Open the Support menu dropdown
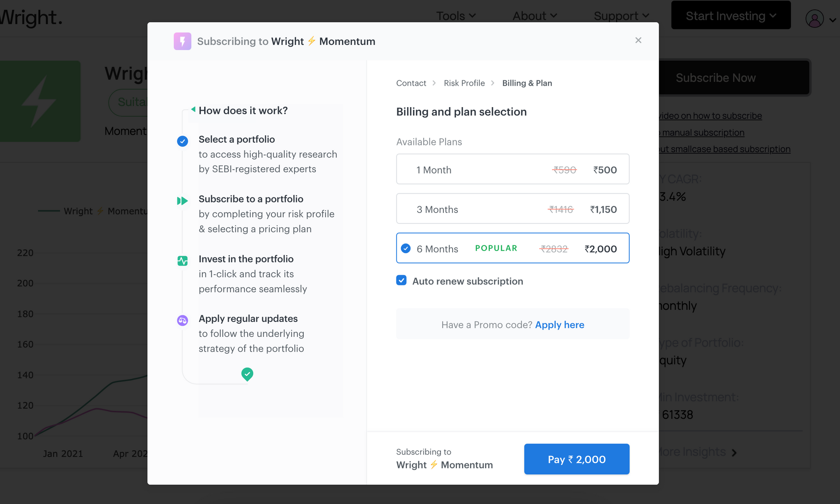The image size is (840, 504). 621,16
